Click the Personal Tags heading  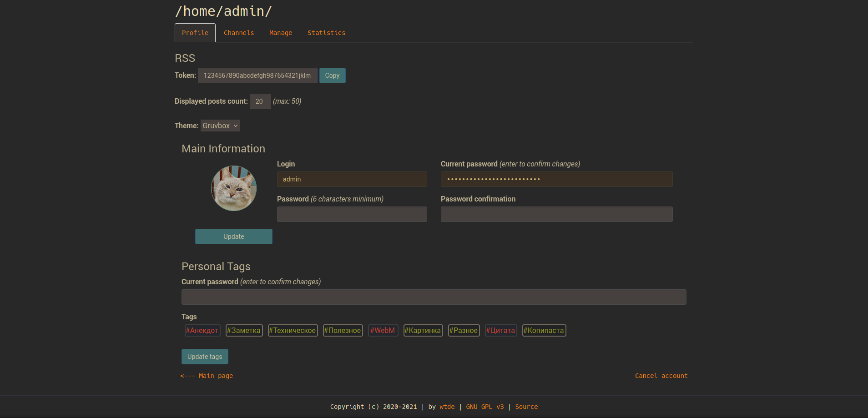coord(216,267)
